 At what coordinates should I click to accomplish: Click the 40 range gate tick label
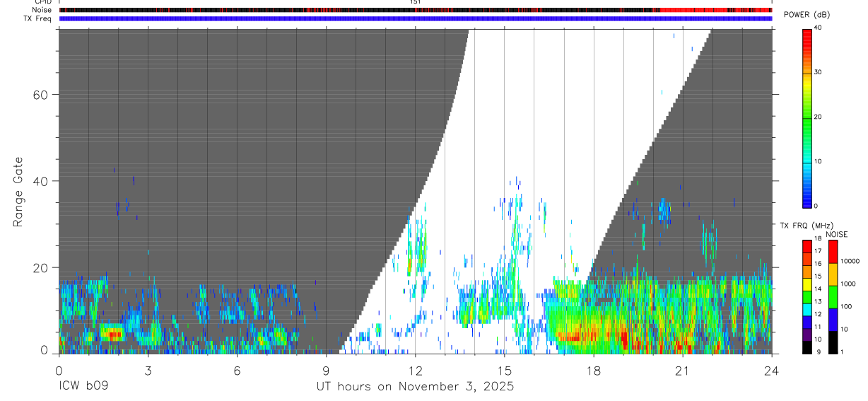[x=41, y=181]
